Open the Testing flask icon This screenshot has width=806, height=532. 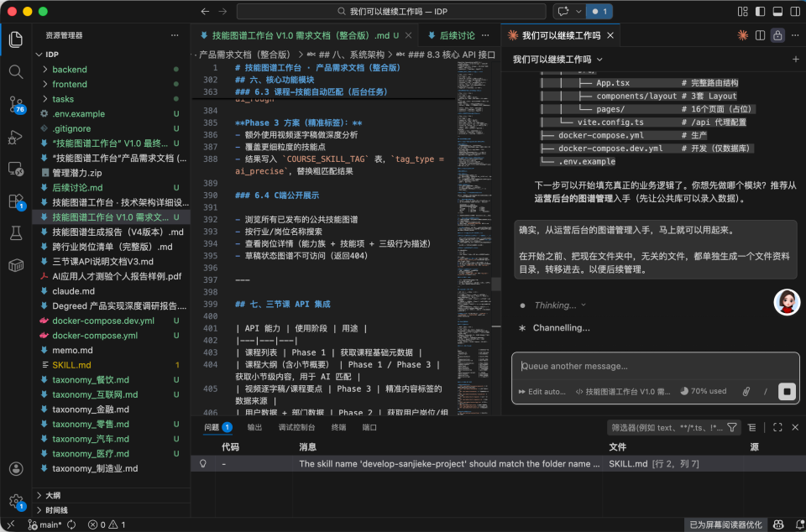(x=16, y=233)
